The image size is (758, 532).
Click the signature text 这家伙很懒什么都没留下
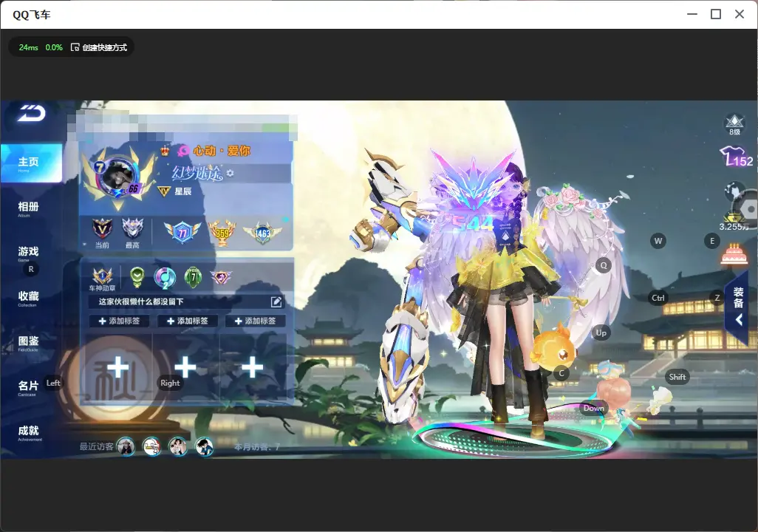141,301
